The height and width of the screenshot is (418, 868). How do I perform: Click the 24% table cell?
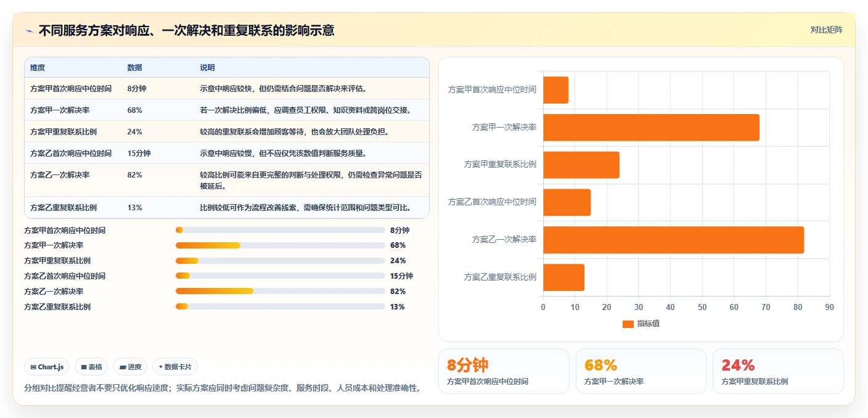click(135, 131)
